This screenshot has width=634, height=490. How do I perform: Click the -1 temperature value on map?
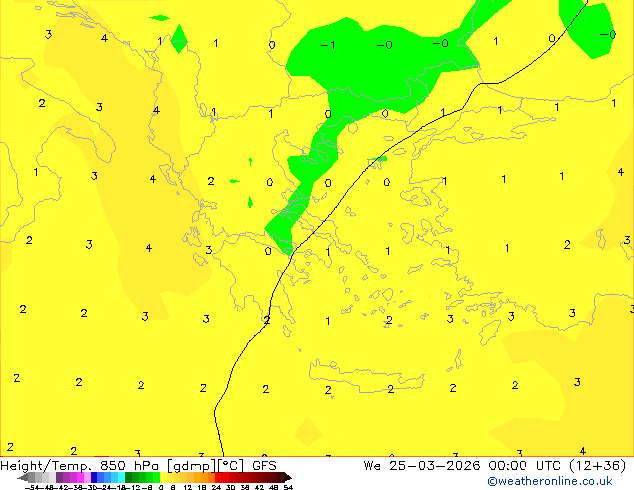(x=328, y=45)
